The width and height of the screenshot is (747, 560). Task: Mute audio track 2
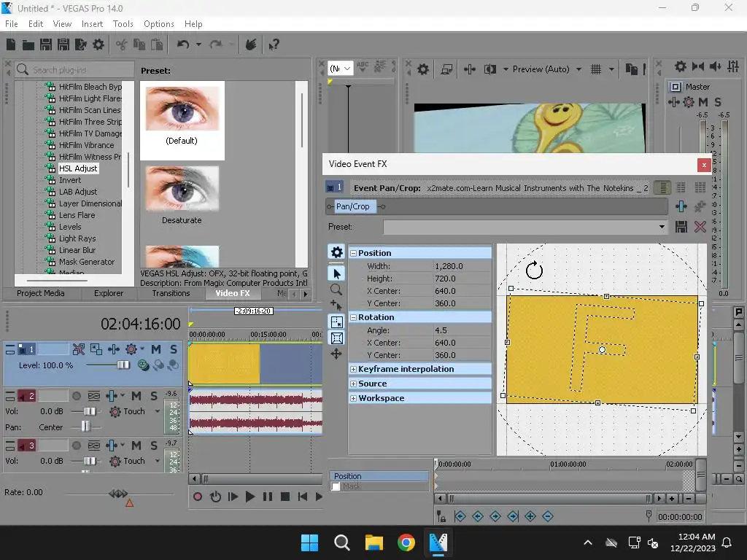point(136,396)
